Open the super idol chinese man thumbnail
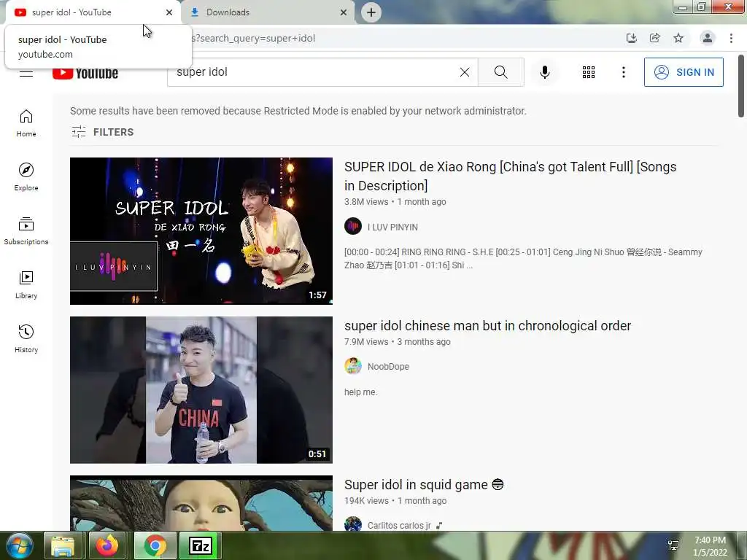 (x=201, y=390)
